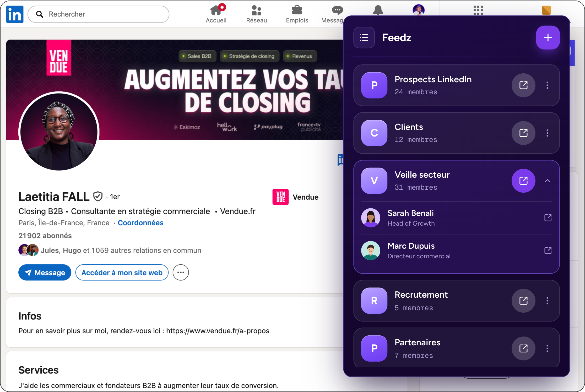Click the 21 902 abonnés text
This screenshot has height=392, width=585.
pyautogui.click(x=45, y=236)
